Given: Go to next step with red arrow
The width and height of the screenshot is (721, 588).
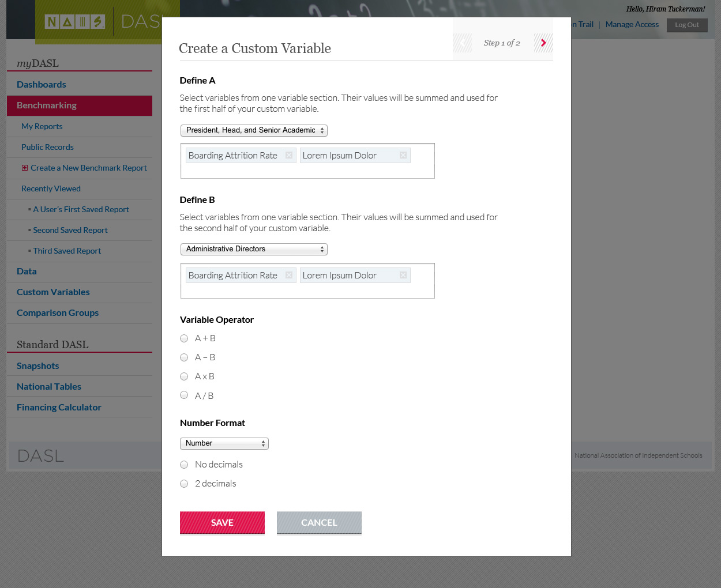Looking at the screenshot, I should [x=543, y=43].
